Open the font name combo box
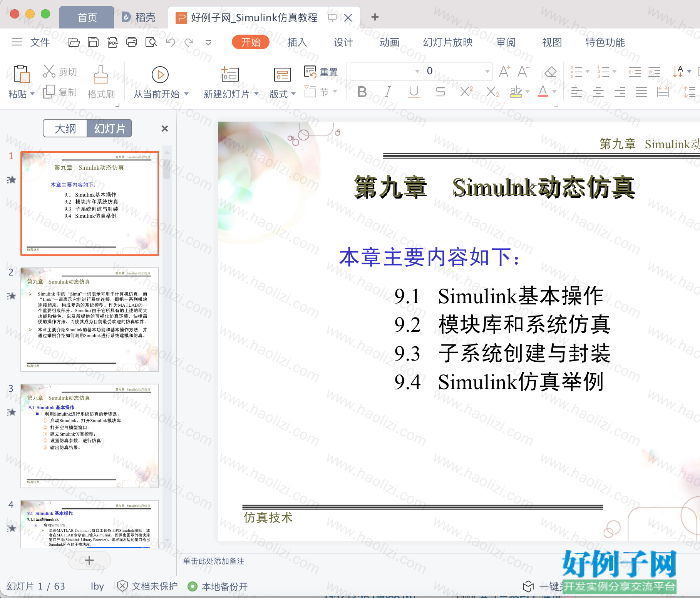Image resolution: width=700 pixels, height=598 pixels. click(387, 71)
